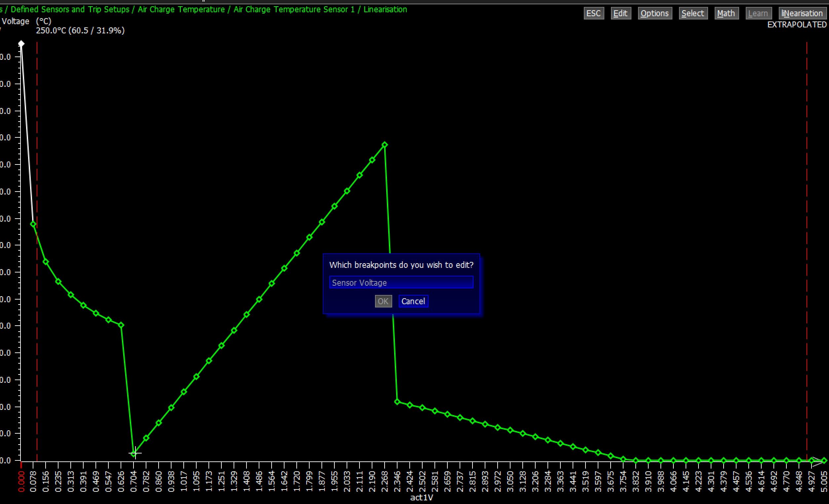Viewport: 829px width, 504px height.
Task: Cancel the breakpoint edit dialog
Action: point(413,301)
